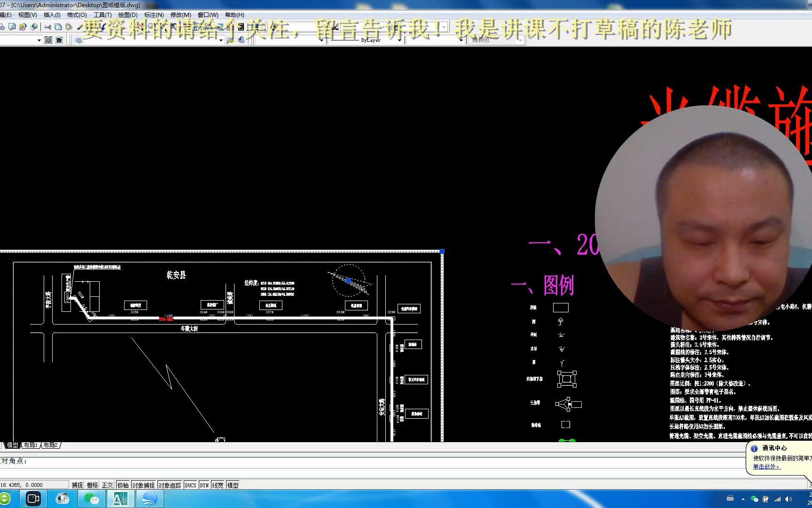Open the blue globe app in taskbar
Viewport: 812px width, 508px height.
pyautogui.click(x=149, y=499)
